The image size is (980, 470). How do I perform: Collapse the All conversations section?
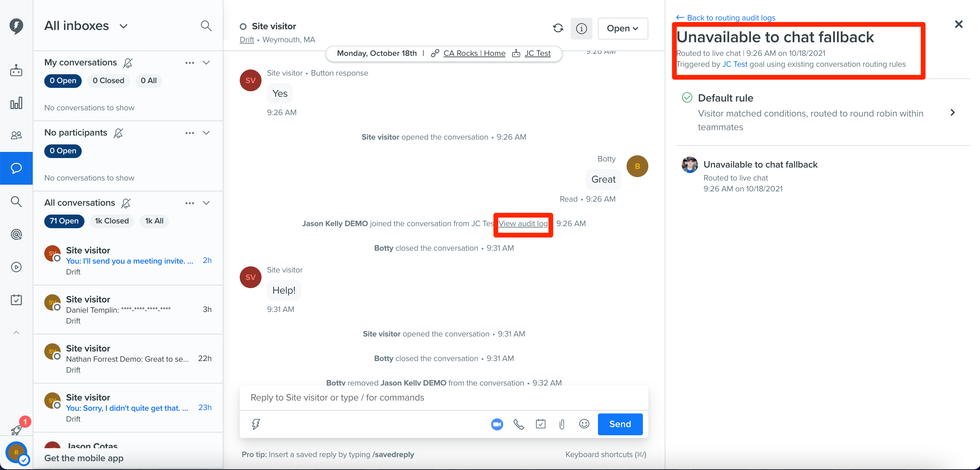click(206, 202)
